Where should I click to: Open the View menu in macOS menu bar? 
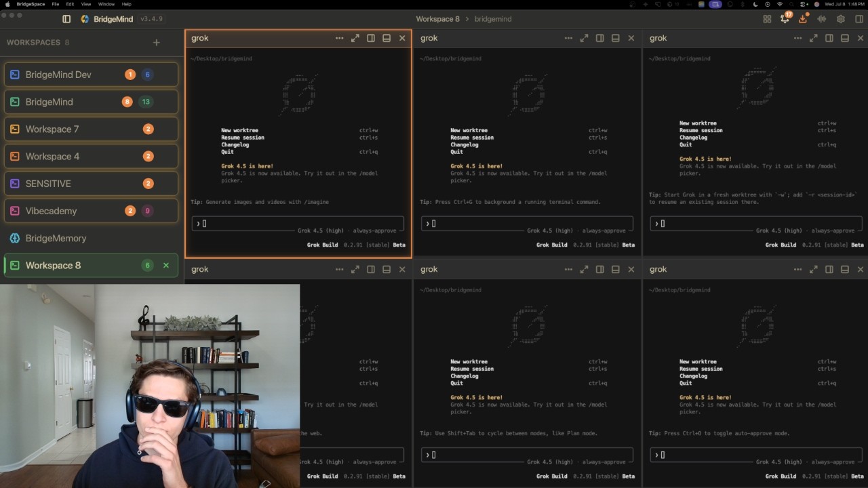85,4
